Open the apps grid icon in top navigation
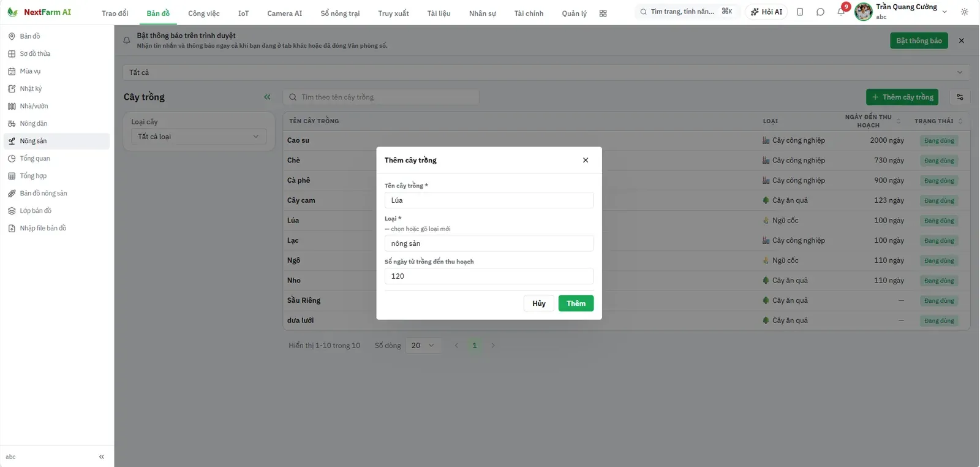The height and width of the screenshot is (467, 980). tap(603, 13)
